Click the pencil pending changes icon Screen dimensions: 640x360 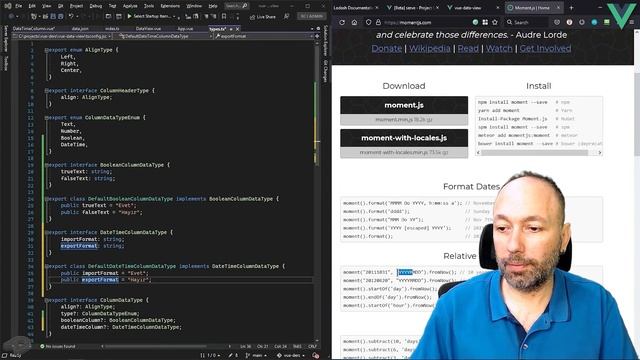pyautogui.click(x=231, y=356)
